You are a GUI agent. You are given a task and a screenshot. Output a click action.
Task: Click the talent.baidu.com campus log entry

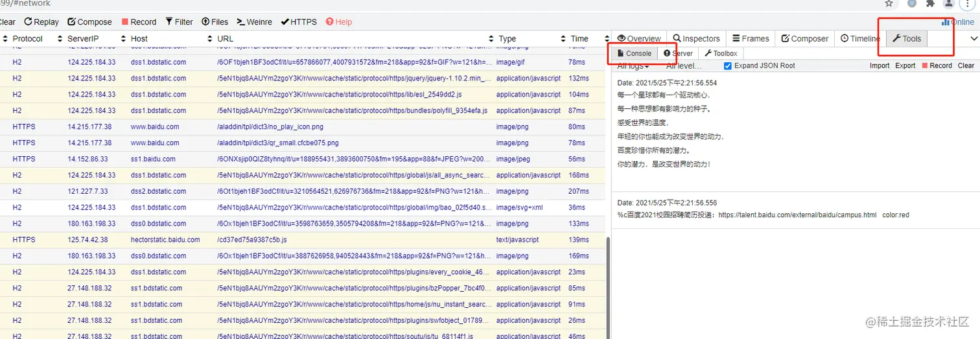click(x=763, y=215)
